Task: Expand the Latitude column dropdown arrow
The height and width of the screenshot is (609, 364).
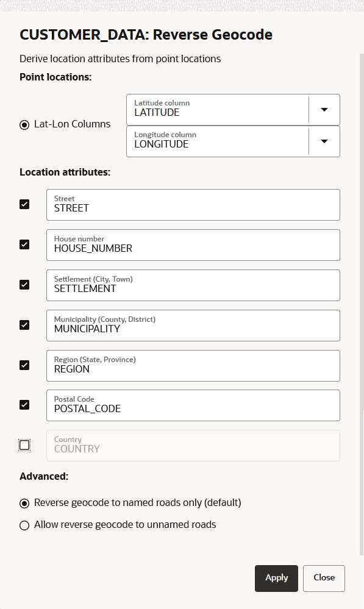Action: point(324,110)
